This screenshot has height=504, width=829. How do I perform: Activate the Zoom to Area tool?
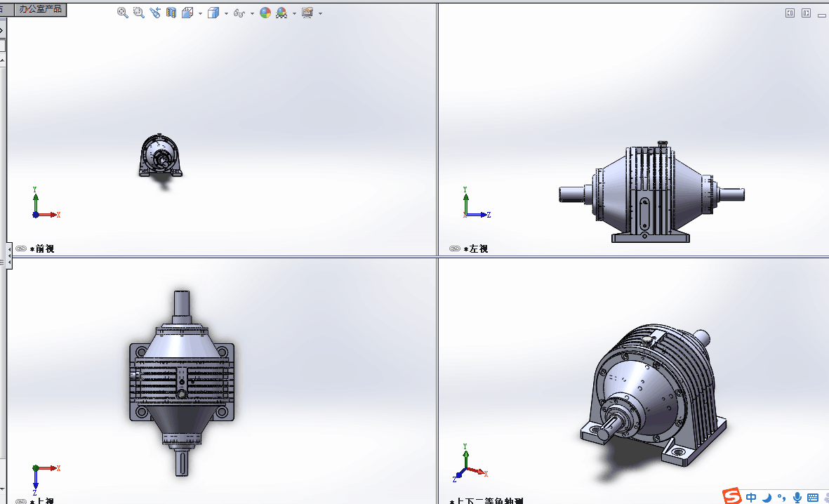point(138,13)
